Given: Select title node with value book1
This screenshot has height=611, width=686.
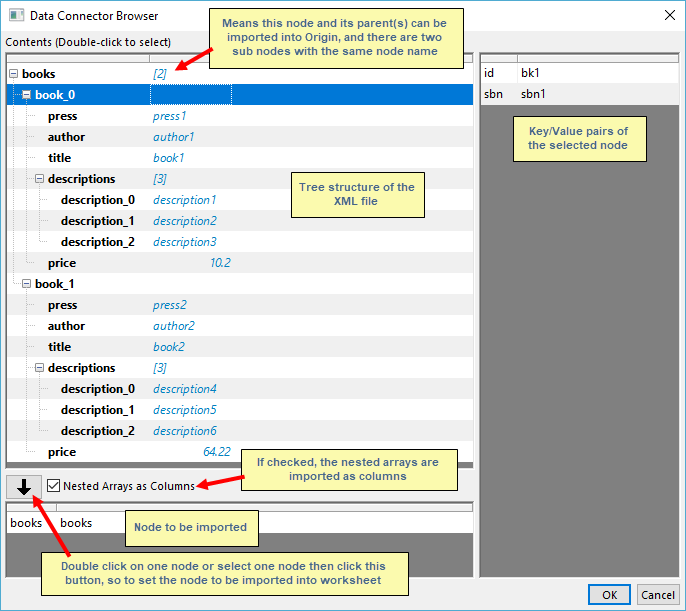Looking at the screenshot, I should (x=240, y=158).
